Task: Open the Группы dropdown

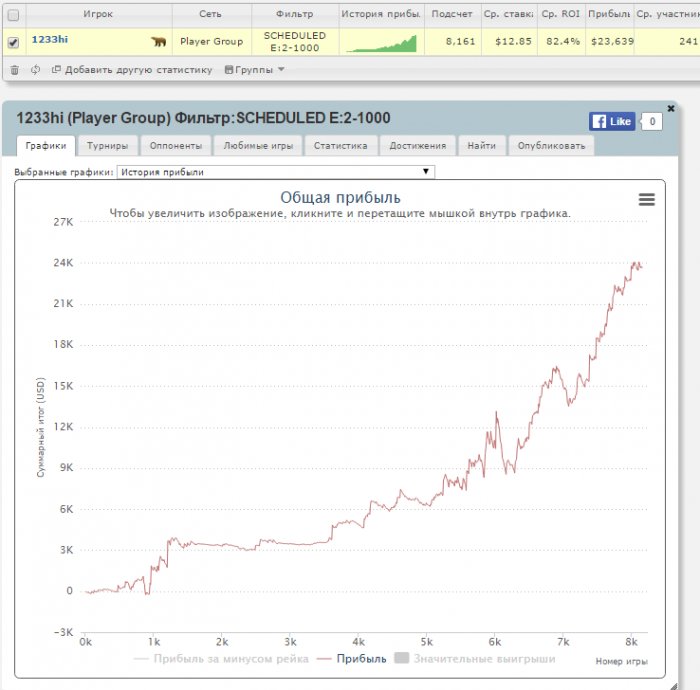Action: [254, 70]
